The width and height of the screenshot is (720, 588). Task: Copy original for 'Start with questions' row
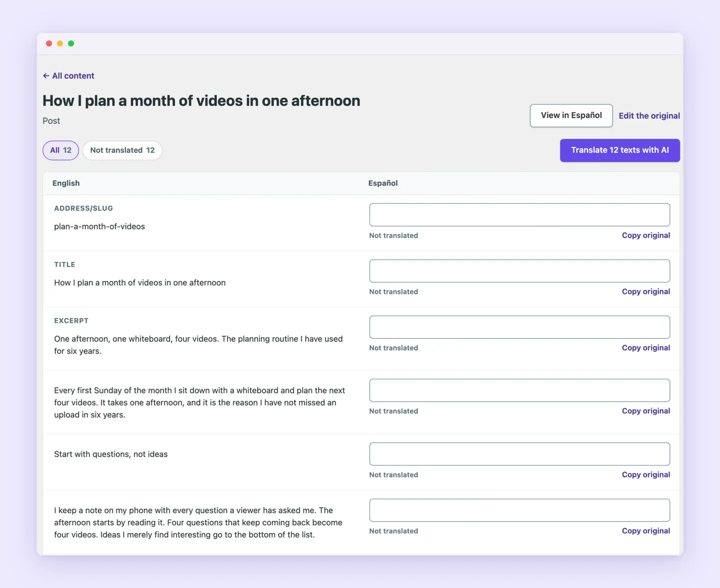645,475
